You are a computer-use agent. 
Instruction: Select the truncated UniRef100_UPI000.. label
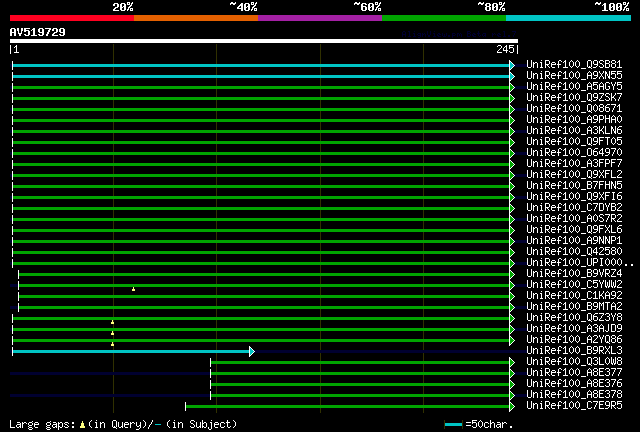580,263
